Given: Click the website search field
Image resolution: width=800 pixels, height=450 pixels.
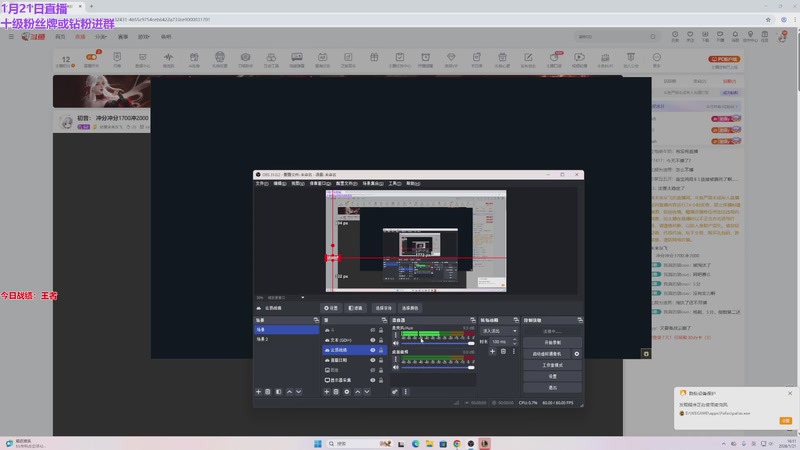Looking at the screenshot, I should 616,37.
